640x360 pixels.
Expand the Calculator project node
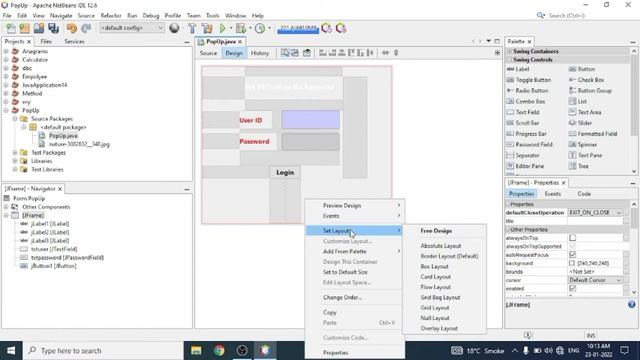point(6,60)
